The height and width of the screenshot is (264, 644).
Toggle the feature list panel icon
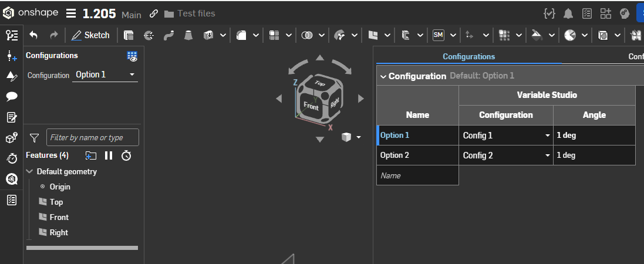pos(12,35)
